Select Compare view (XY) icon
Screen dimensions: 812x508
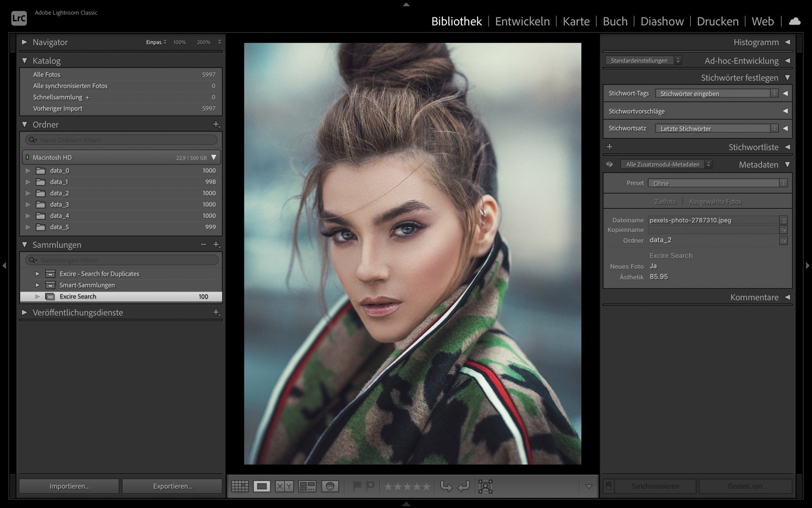(284, 486)
